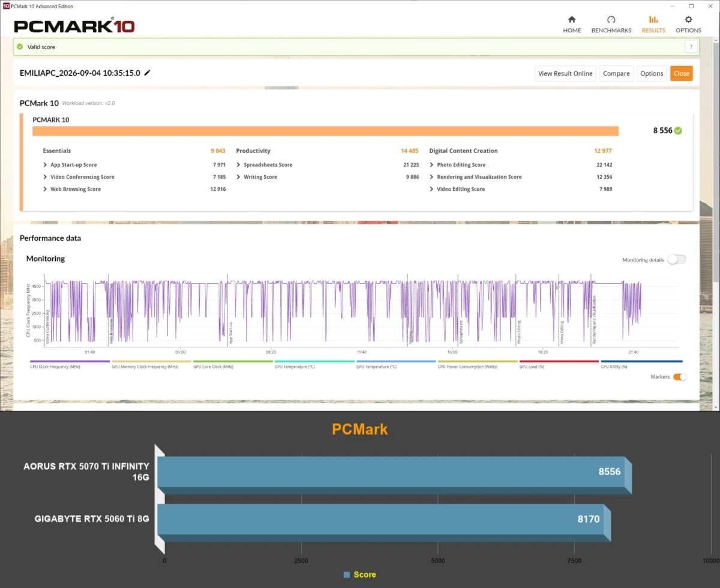Click the Compare button
The height and width of the screenshot is (588, 720).
[616, 73]
